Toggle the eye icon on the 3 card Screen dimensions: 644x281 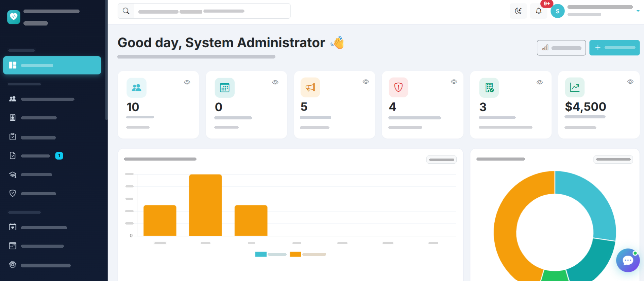click(540, 82)
